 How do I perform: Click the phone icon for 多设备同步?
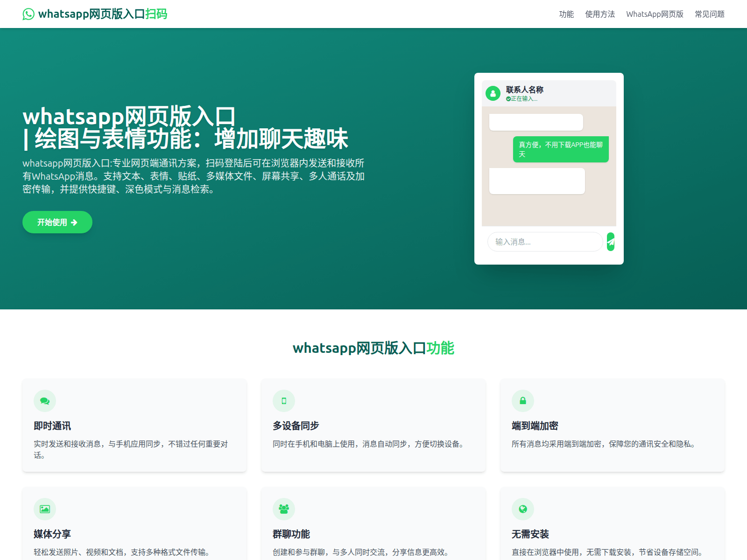284,401
